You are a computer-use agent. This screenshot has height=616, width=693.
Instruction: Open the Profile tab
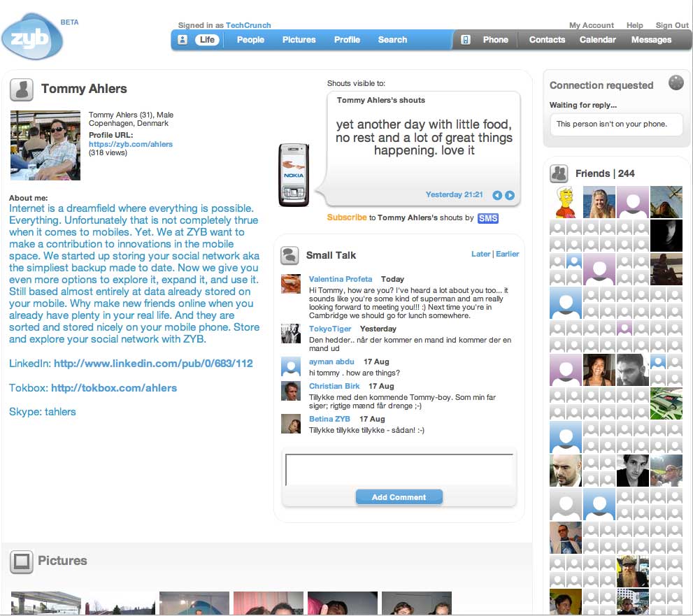[x=347, y=40]
